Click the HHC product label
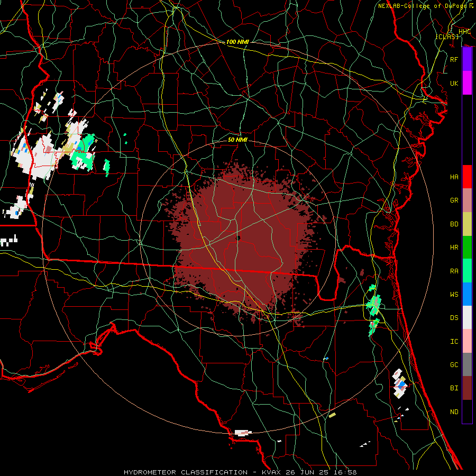This screenshot has width=476, height=476. (x=464, y=31)
